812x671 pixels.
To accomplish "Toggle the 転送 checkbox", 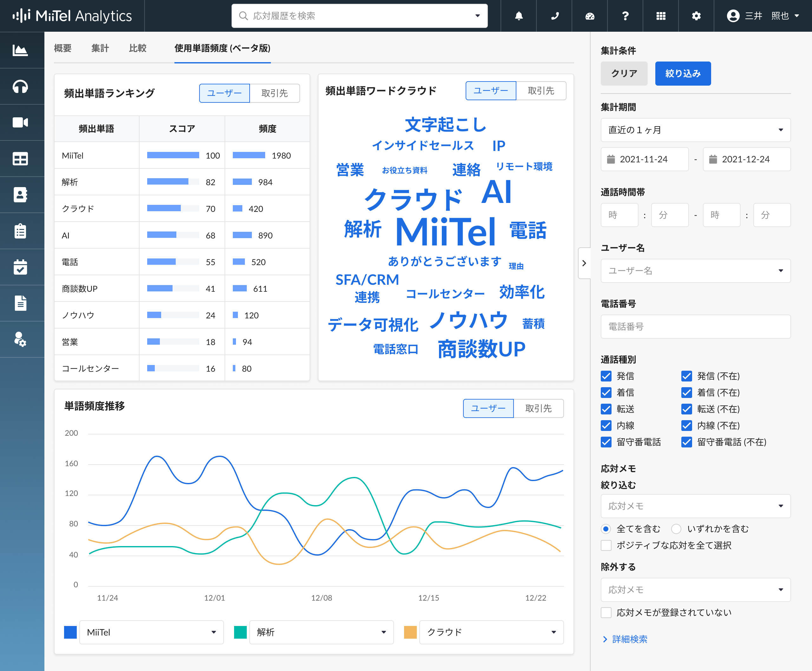I will click(606, 409).
